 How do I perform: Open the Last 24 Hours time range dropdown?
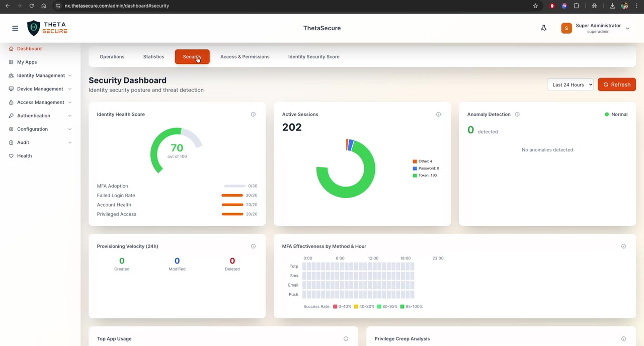[x=570, y=84]
